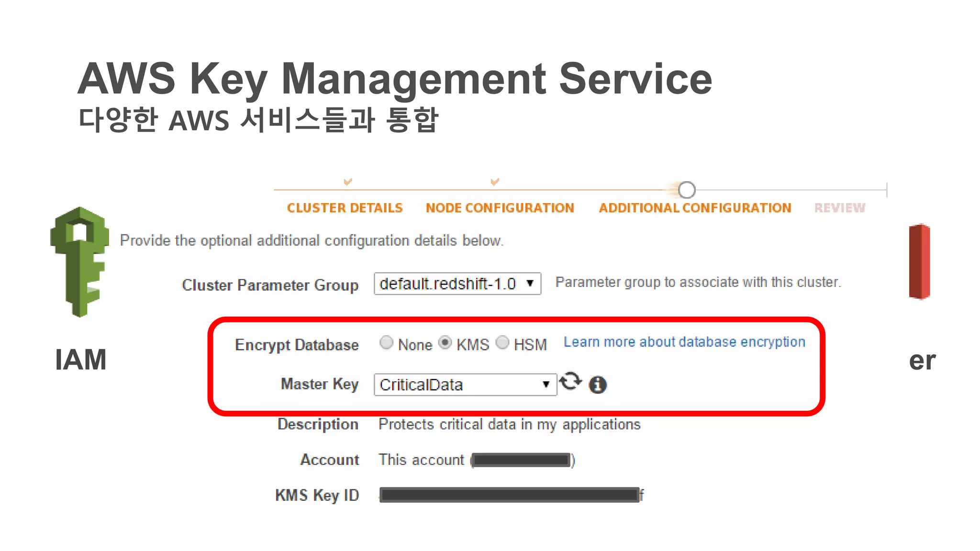Go to the Cluster Details step
Screen dimensions: 980x551
click(x=345, y=208)
